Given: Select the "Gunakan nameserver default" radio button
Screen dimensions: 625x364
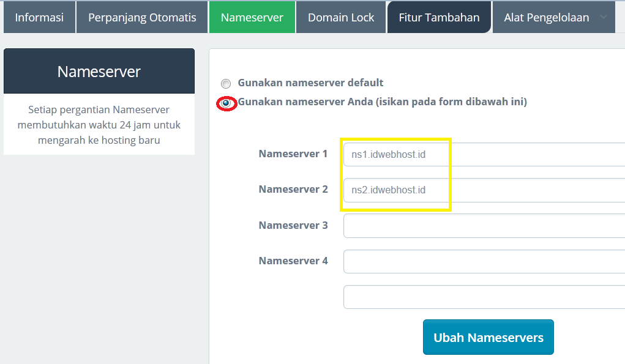Looking at the screenshot, I should click(226, 84).
